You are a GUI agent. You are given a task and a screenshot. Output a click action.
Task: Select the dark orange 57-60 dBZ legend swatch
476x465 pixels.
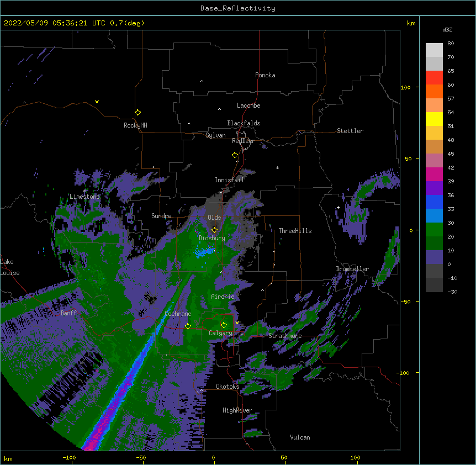434,91
